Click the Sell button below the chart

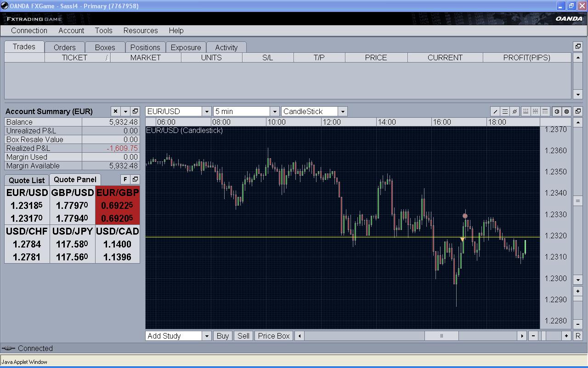point(243,336)
